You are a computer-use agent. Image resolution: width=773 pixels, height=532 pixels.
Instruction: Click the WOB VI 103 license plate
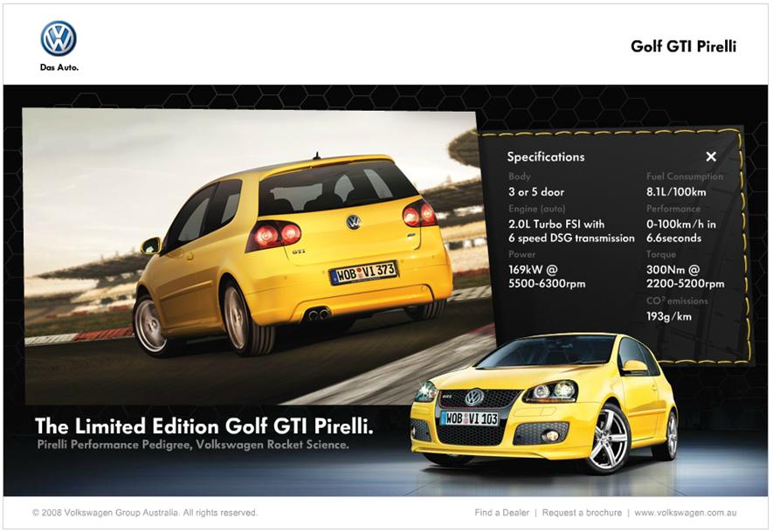tap(469, 418)
